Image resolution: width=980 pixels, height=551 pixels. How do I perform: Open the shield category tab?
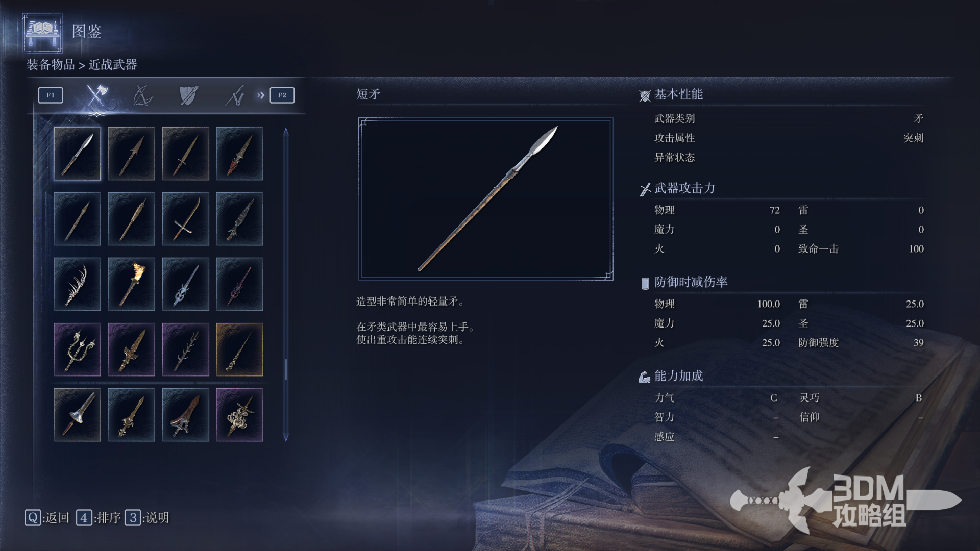tap(189, 95)
